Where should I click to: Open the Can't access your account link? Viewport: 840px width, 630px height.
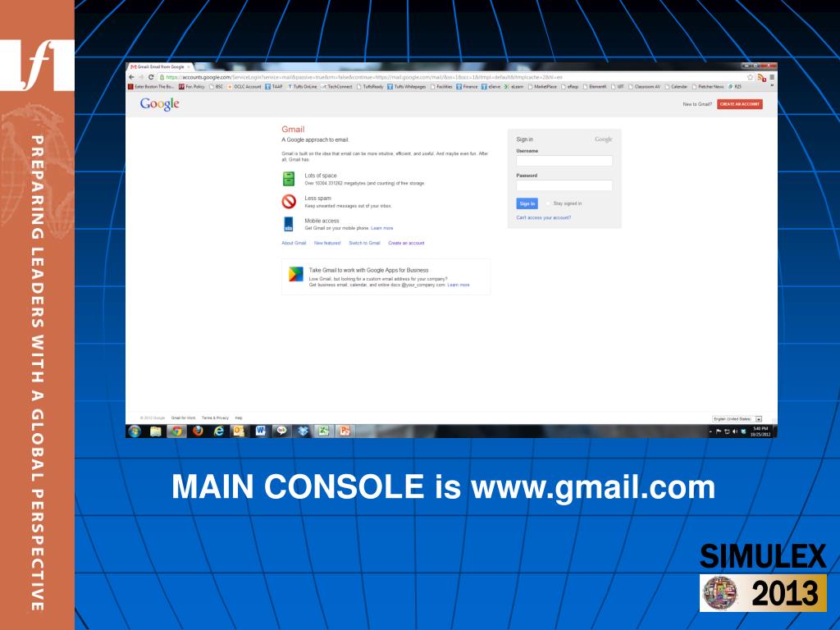click(x=543, y=218)
